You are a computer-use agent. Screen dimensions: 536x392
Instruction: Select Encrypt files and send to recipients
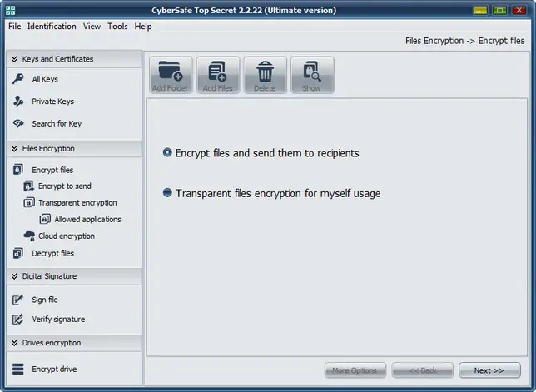coord(168,153)
